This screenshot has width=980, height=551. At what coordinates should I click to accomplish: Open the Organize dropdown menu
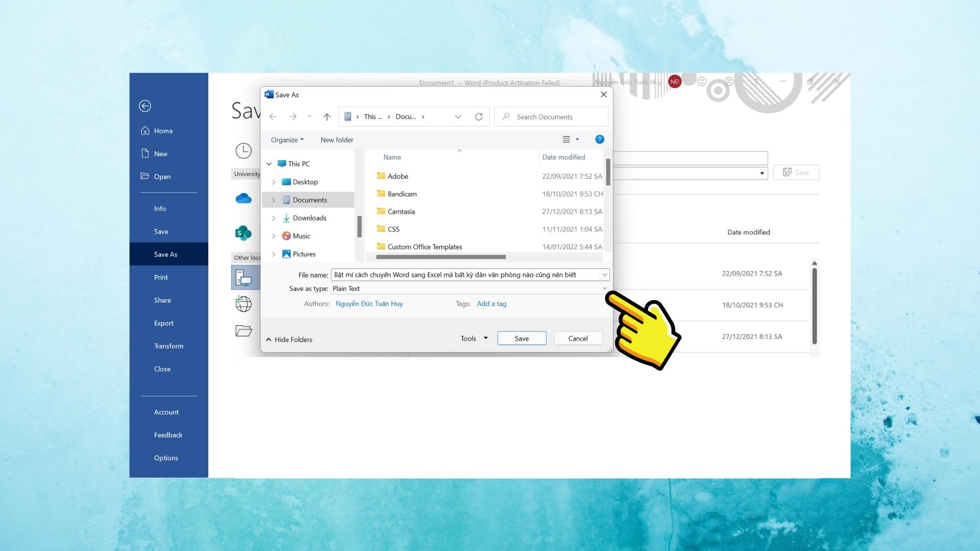(x=287, y=140)
